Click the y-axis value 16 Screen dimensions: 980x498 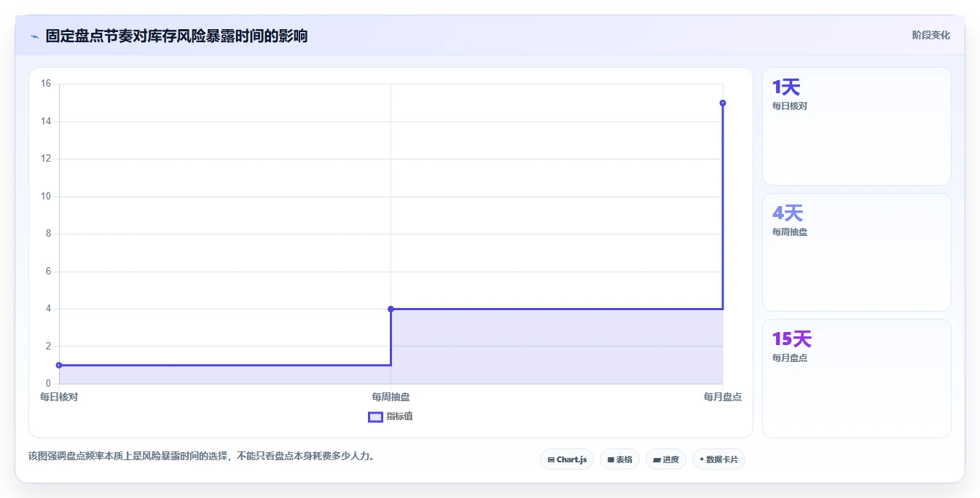pyautogui.click(x=46, y=84)
